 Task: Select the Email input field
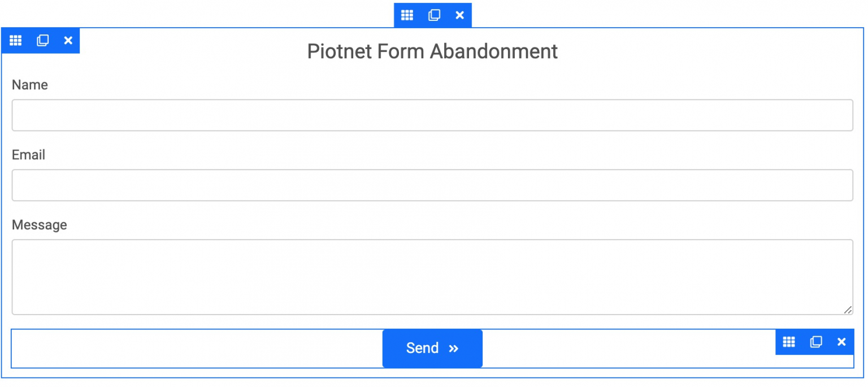tap(432, 185)
